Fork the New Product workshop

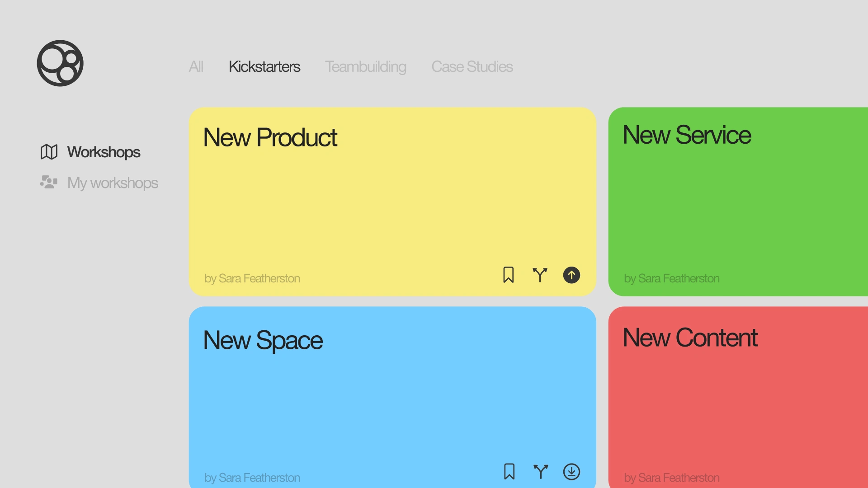coord(540,275)
